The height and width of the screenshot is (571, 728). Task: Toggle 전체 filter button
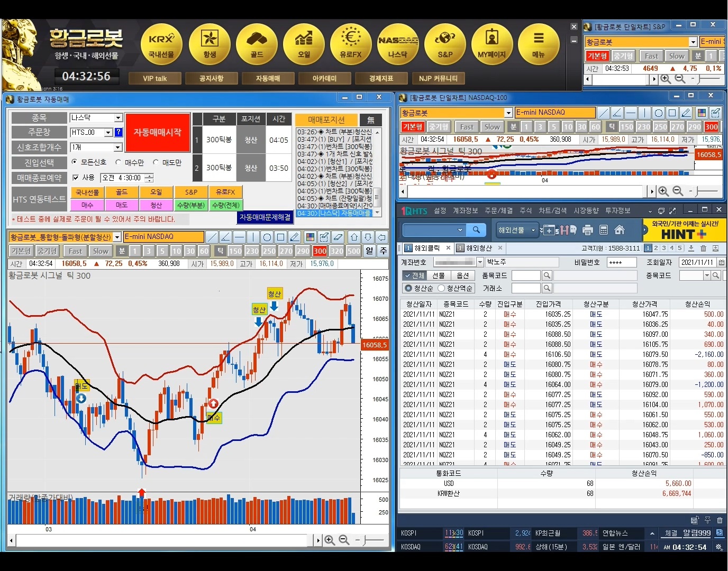click(414, 275)
